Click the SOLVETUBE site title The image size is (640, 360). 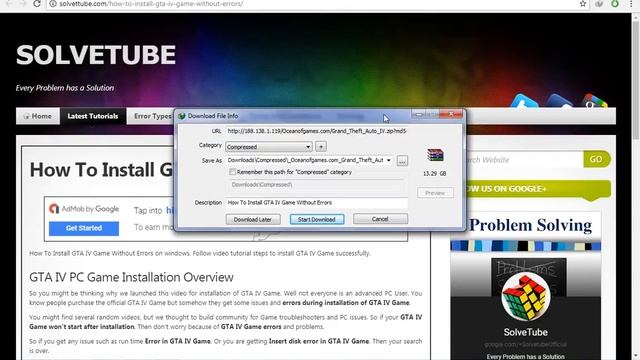point(96,55)
